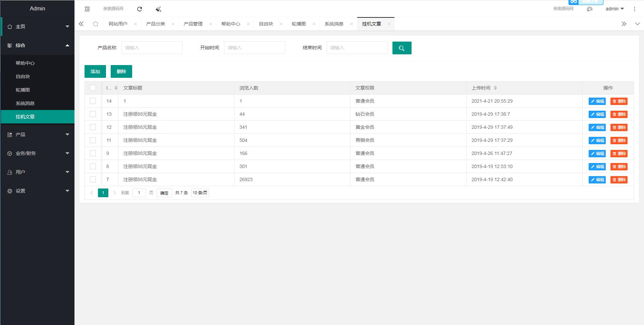Image resolution: width=644 pixels, height=325 pixels.
Task: Click the 确定 page-jump confirm button
Action: 164,193
